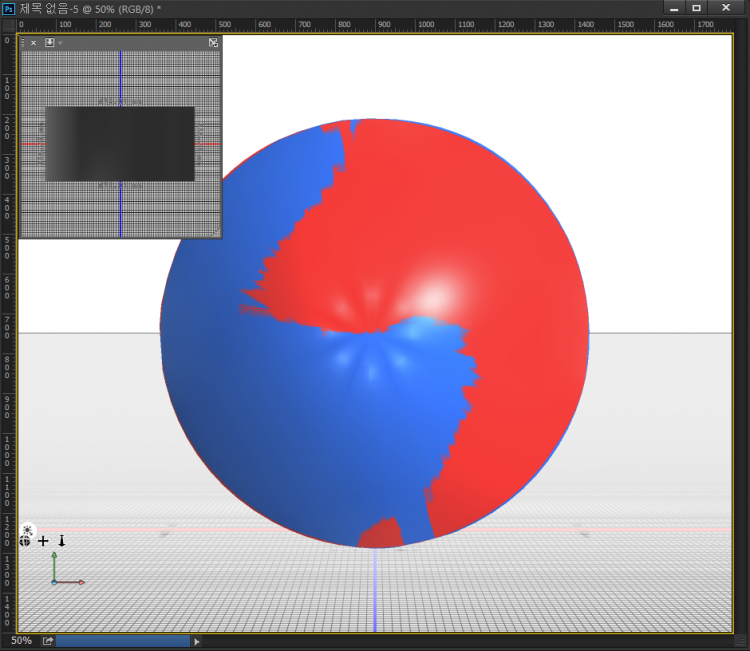Click the dark plane thumbnail in secondary view

pos(119,144)
